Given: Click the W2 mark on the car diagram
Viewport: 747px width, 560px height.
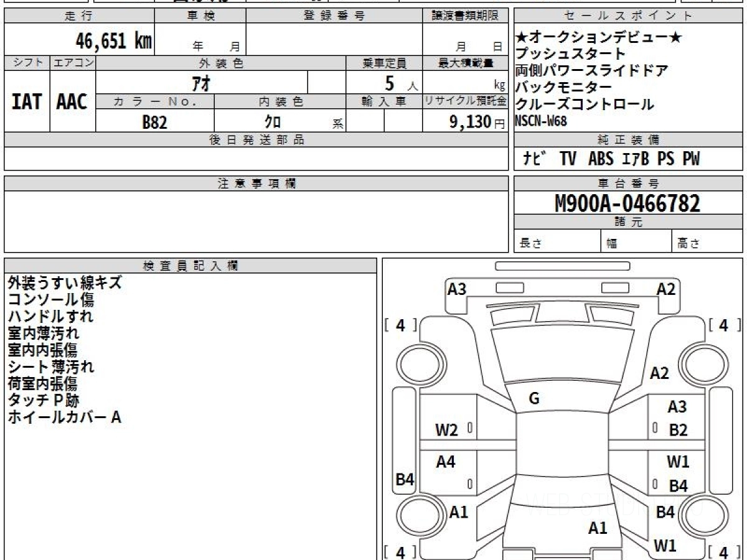Looking at the screenshot, I should coord(447,430).
